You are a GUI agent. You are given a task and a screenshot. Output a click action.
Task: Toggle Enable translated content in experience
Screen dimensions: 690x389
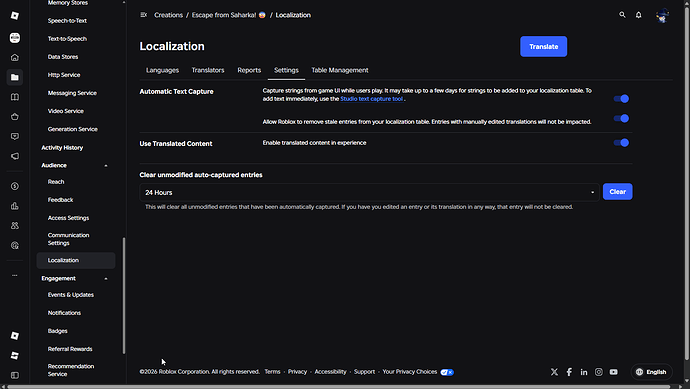coord(621,143)
